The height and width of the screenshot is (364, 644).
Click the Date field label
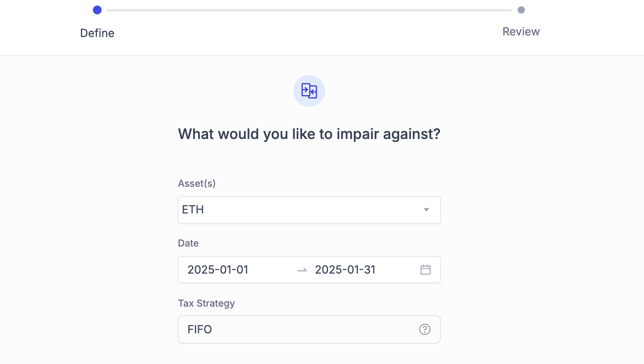click(188, 243)
